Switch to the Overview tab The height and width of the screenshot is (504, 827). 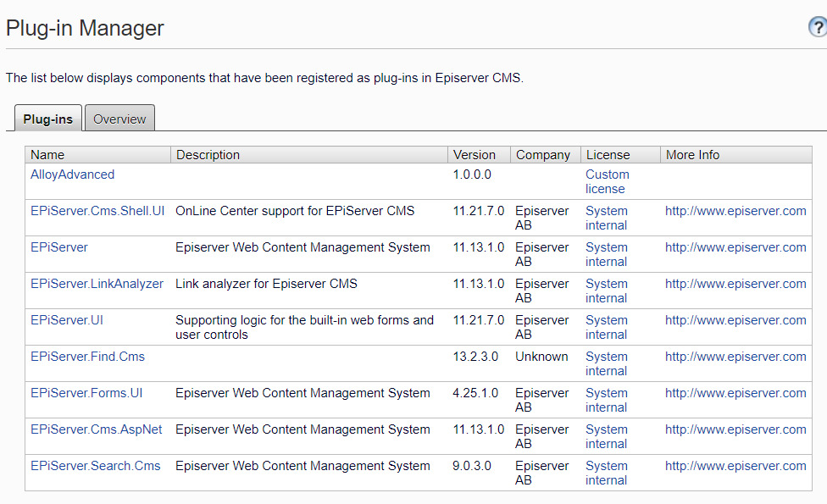click(119, 119)
